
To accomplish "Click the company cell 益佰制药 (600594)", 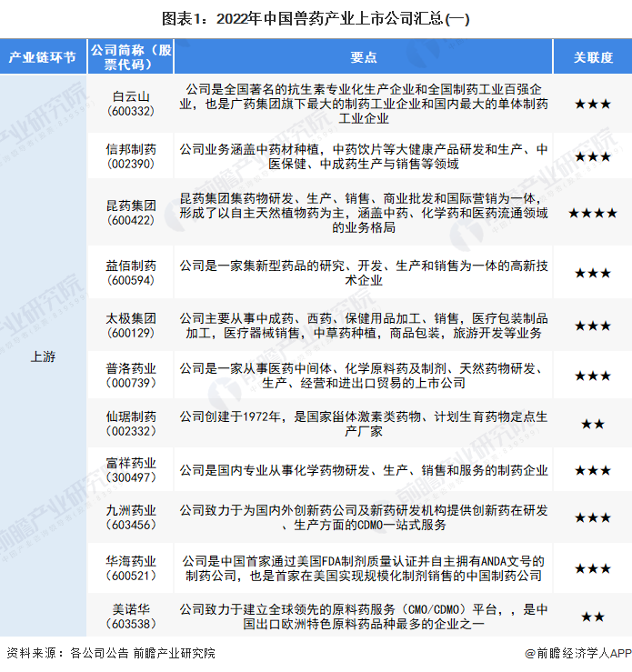I will coord(131,273).
